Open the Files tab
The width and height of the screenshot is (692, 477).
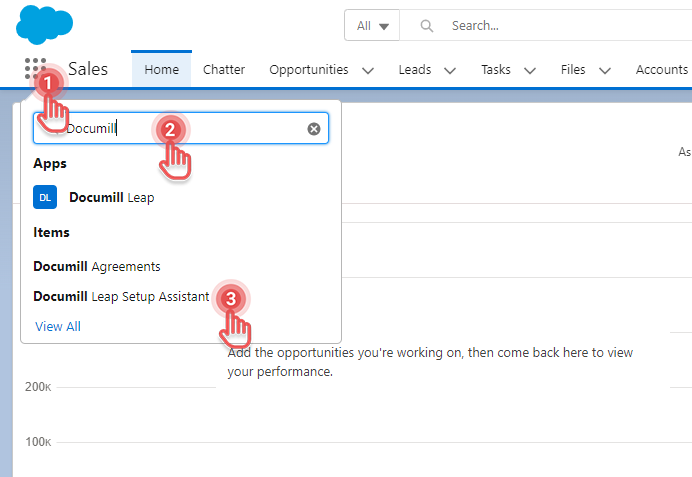pos(573,70)
